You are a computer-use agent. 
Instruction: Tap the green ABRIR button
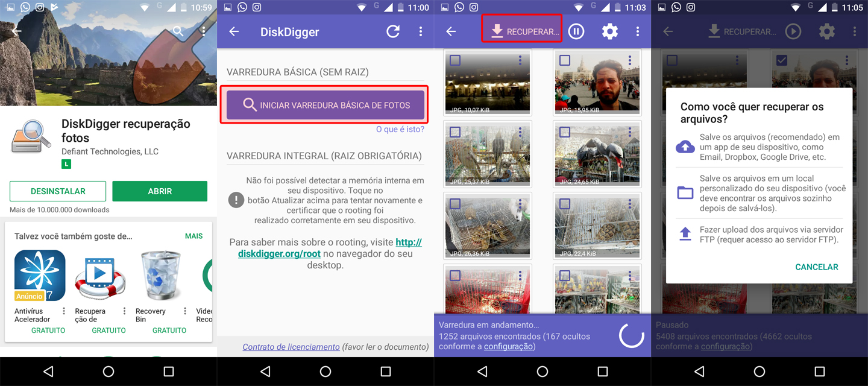pos(160,191)
